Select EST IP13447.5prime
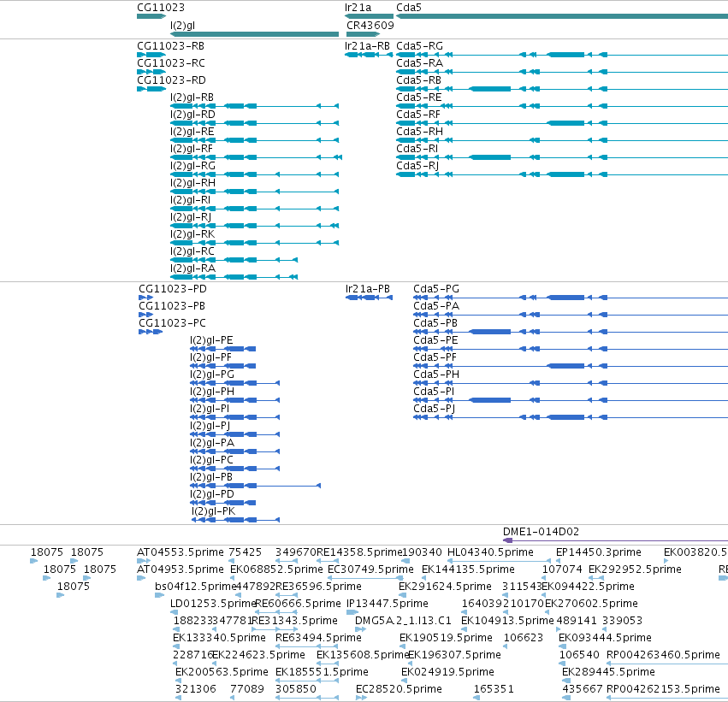This screenshot has height=702, width=728. (352, 612)
